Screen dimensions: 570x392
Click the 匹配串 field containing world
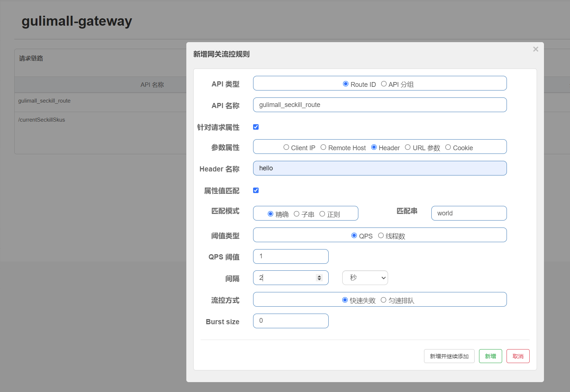pyautogui.click(x=469, y=213)
